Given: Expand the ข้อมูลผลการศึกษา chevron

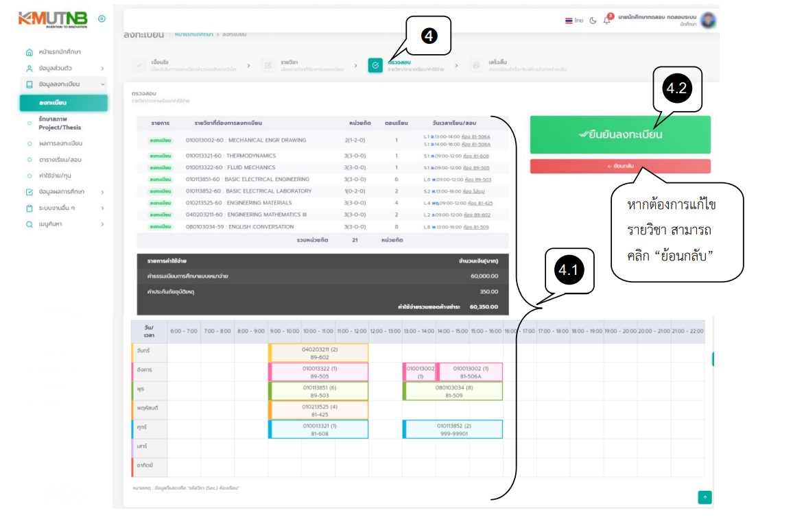Looking at the screenshot, I should 102,192.
